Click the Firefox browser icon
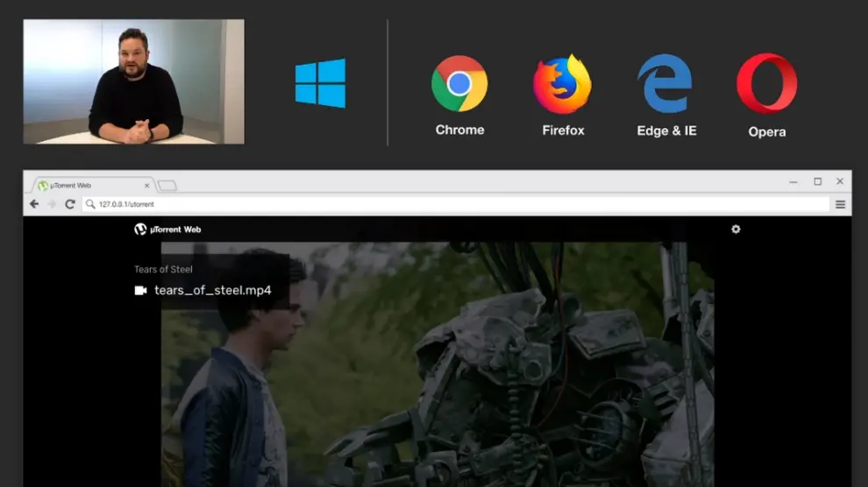Viewport: 868px width, 487px height. [562, 84]
